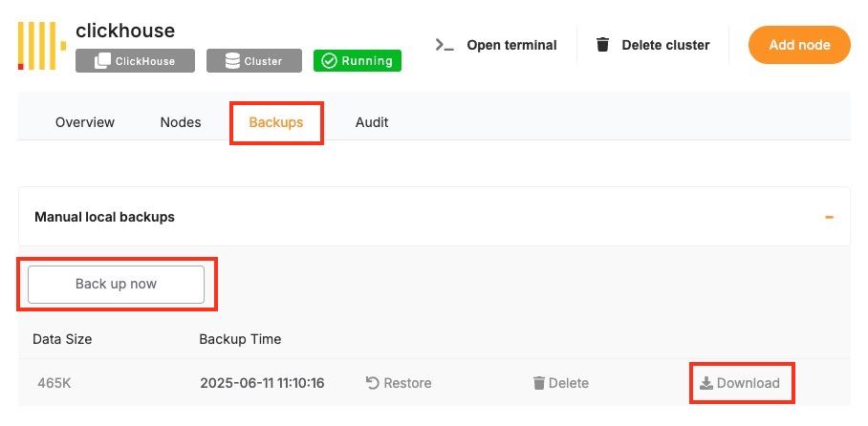Go to the Audit tab
The height and width of the screenshot is (426, 868).
click(x=372, y=122)
